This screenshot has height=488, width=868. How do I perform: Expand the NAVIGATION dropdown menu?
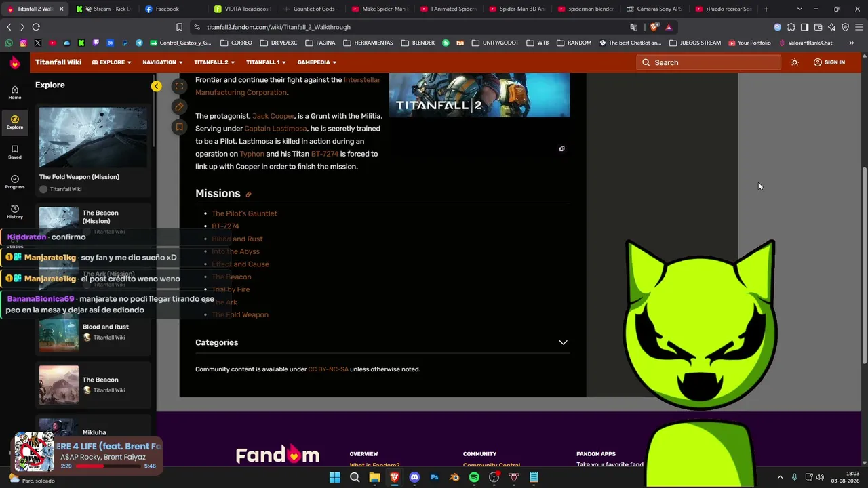(163, 62)
